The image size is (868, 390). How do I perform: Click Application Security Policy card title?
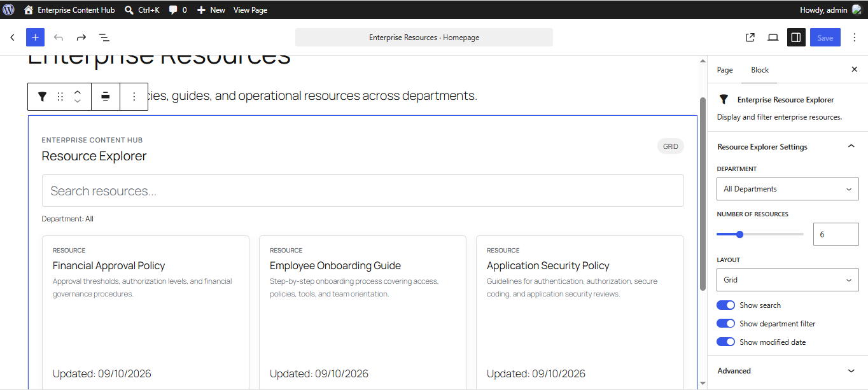coord(548,266)
